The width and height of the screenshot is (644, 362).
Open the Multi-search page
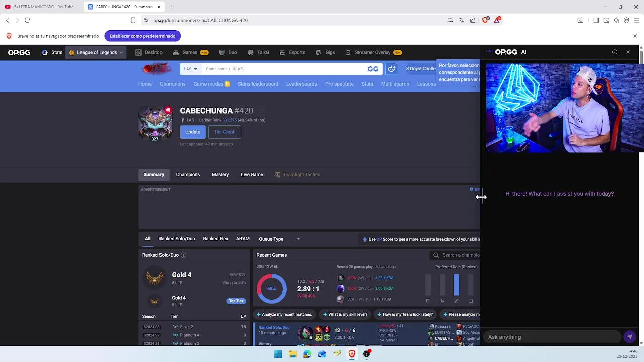click(395, 84)
